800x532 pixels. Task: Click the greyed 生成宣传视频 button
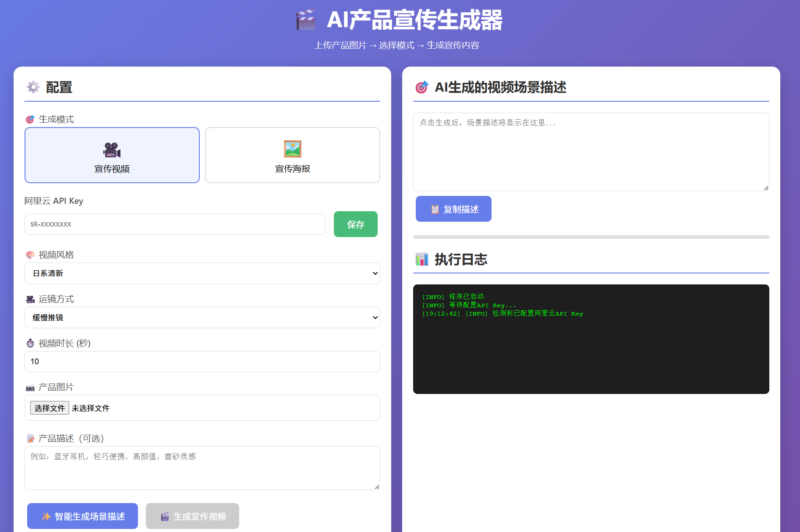(193, 516)
